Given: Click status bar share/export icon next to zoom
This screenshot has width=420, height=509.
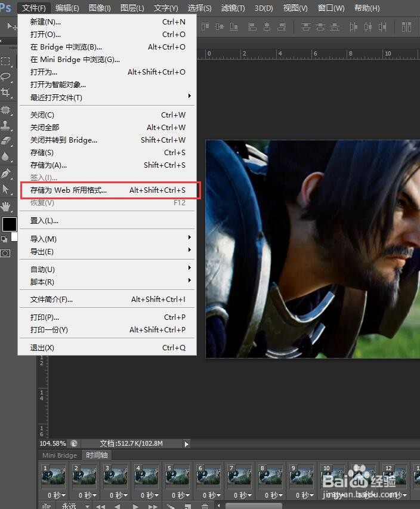Looking at the screenshot, I should (x=74, y=443).
